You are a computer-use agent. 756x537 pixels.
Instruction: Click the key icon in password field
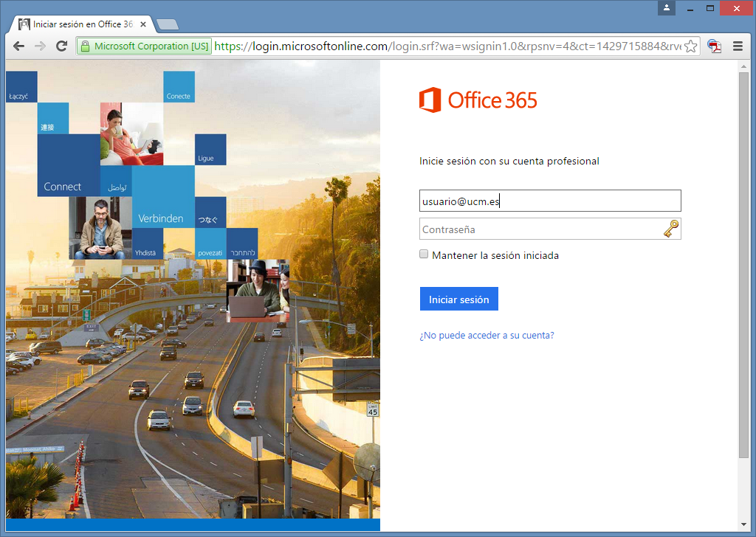[670, 229]
